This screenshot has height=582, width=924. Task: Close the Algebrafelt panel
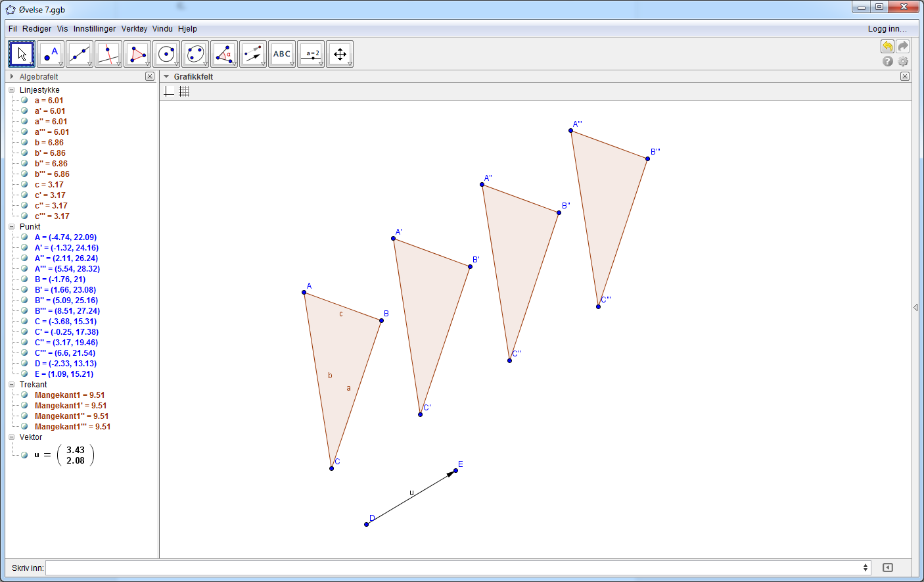coord(150,76)
